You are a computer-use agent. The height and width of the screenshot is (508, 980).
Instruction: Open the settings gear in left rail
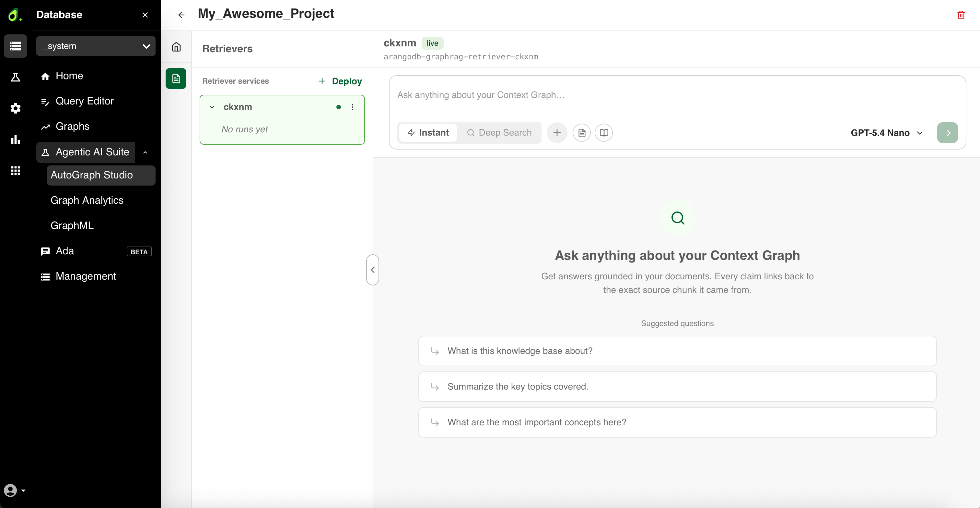[16, 109]
